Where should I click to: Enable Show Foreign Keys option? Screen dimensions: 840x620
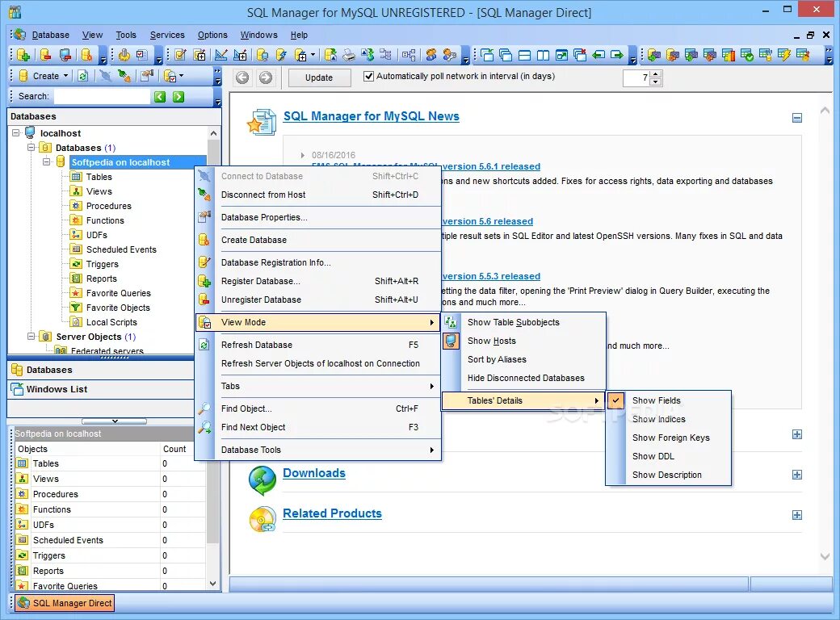coord(668,438)
